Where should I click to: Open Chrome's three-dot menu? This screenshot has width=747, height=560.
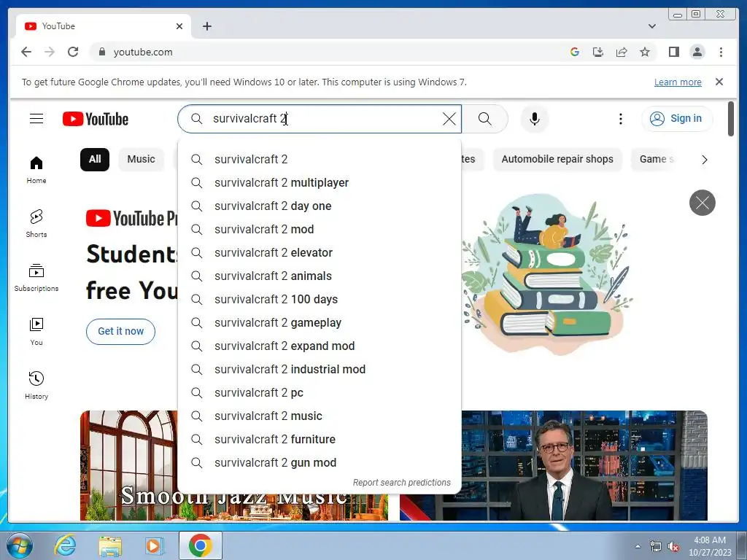point(721,52)
